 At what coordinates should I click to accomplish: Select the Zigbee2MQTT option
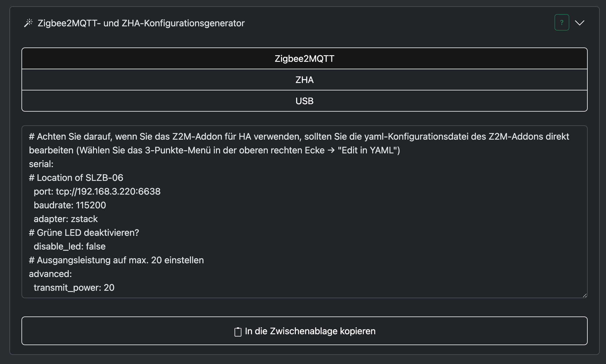pos(304,59)
